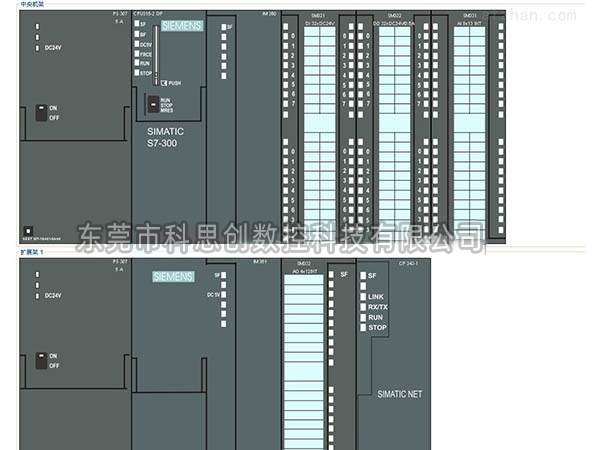Screen dimensions: 600x450
Task: Select the SM331 AI module label
Action: [469, 20]
